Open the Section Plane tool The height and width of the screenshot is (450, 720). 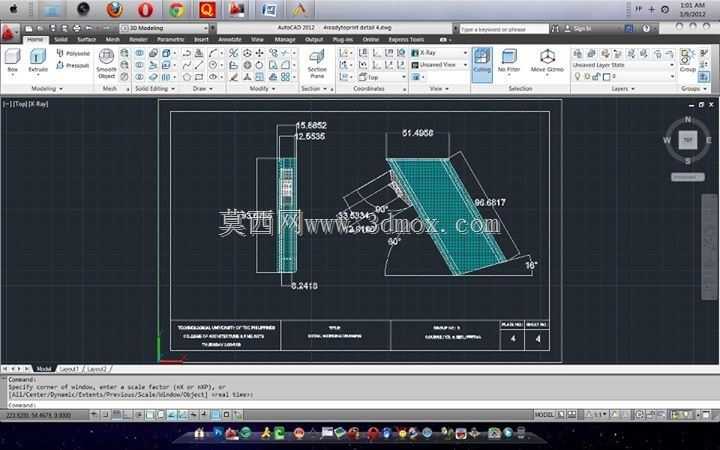click(x=317, y=64)
